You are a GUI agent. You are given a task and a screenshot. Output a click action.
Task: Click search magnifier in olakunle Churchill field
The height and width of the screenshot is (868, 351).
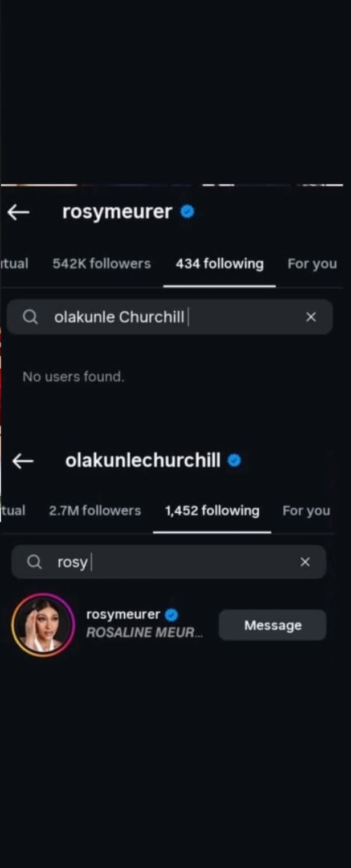[30, 317]
